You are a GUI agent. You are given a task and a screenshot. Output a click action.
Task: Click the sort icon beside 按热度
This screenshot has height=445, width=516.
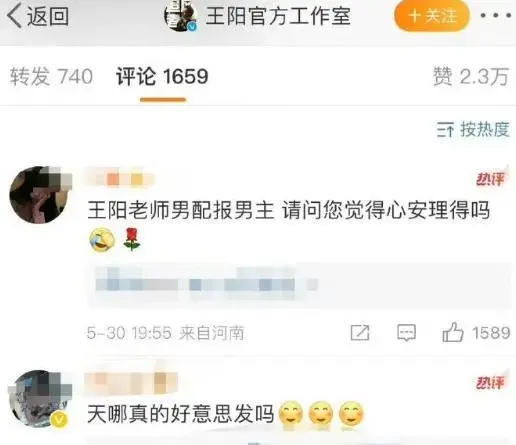(445, 130)
